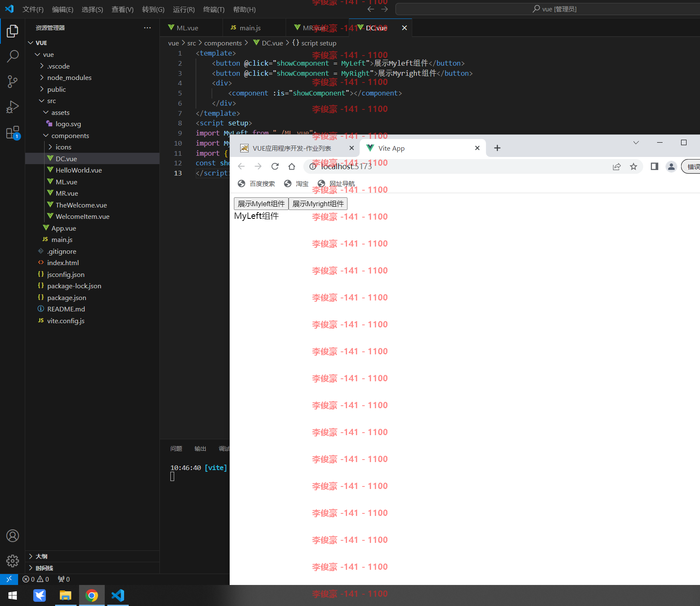The image size is (700, 606).
Task: Open the bird app on the taskbar
Action: coord(40,595)
